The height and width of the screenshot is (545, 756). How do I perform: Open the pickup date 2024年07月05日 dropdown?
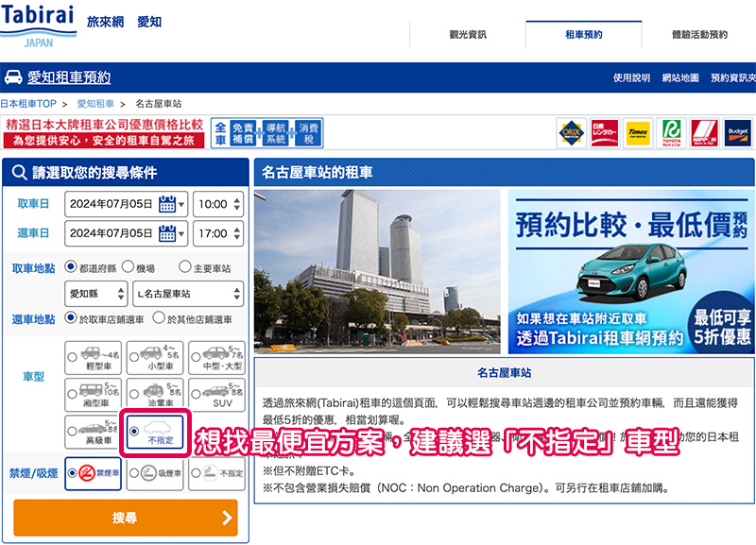tap(127, 204)
